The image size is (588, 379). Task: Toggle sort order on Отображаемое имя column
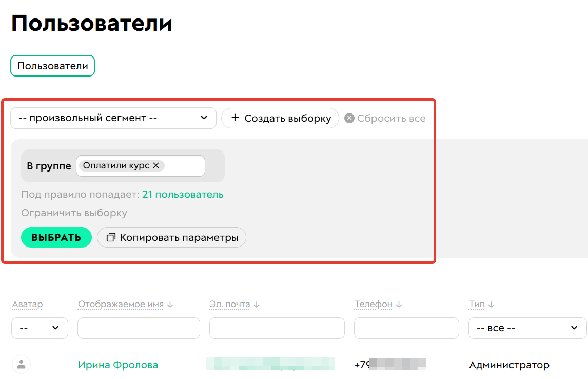point(169,304)
